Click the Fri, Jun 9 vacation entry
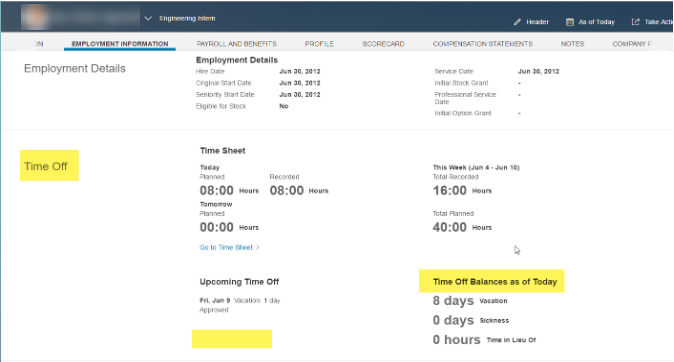Viewport: 674px width, 362px height. click(239, 301)
